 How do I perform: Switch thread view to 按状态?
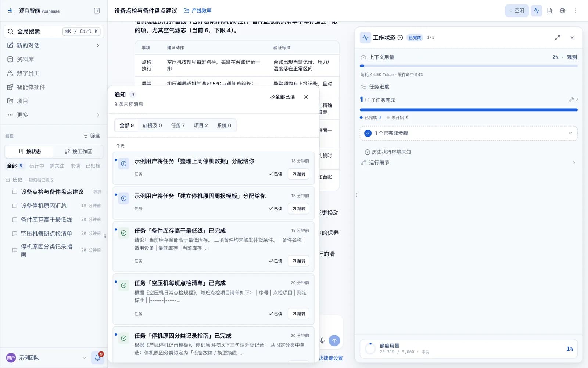[30, 152]
